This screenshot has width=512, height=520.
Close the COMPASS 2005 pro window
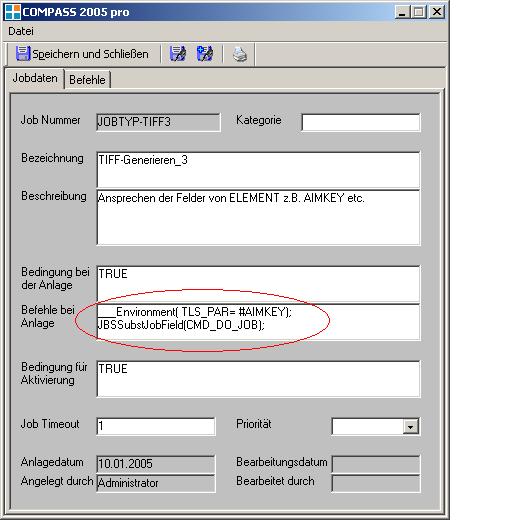pos(437,12)
